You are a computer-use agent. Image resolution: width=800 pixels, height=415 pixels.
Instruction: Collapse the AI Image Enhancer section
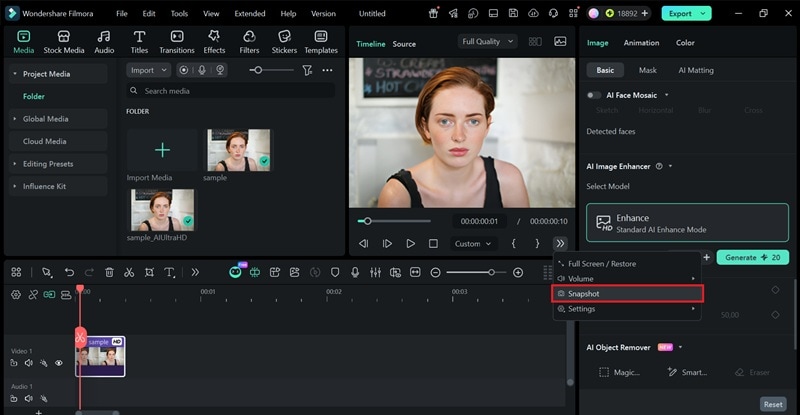pyautogui.click(x=670, y=166)
